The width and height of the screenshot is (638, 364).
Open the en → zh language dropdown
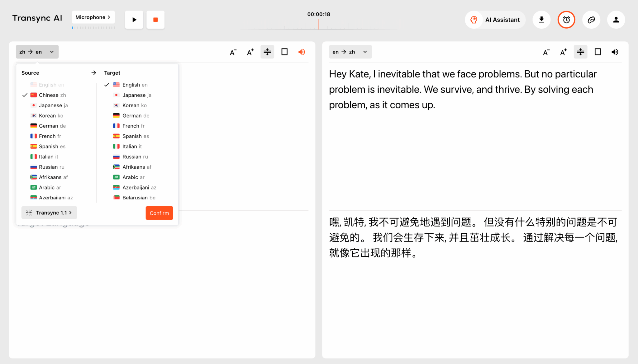pyautogui.click(x=350, y=52)
